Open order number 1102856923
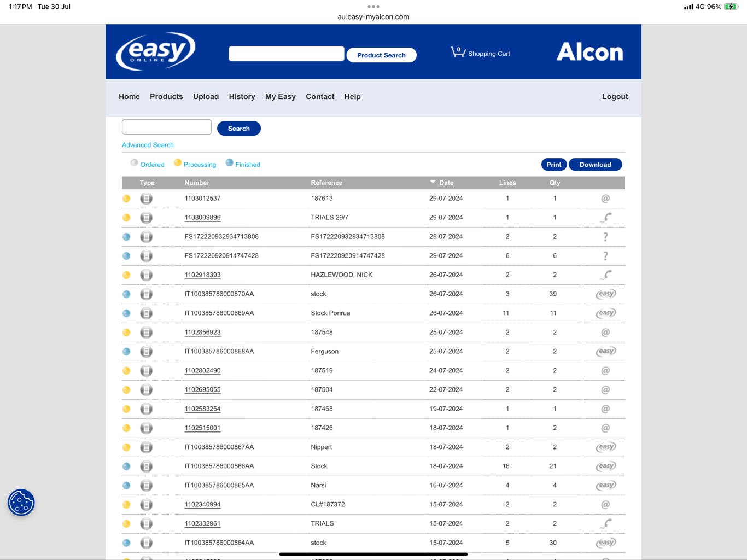The height and width of the screenshot is (560, 747). [202, 332]
